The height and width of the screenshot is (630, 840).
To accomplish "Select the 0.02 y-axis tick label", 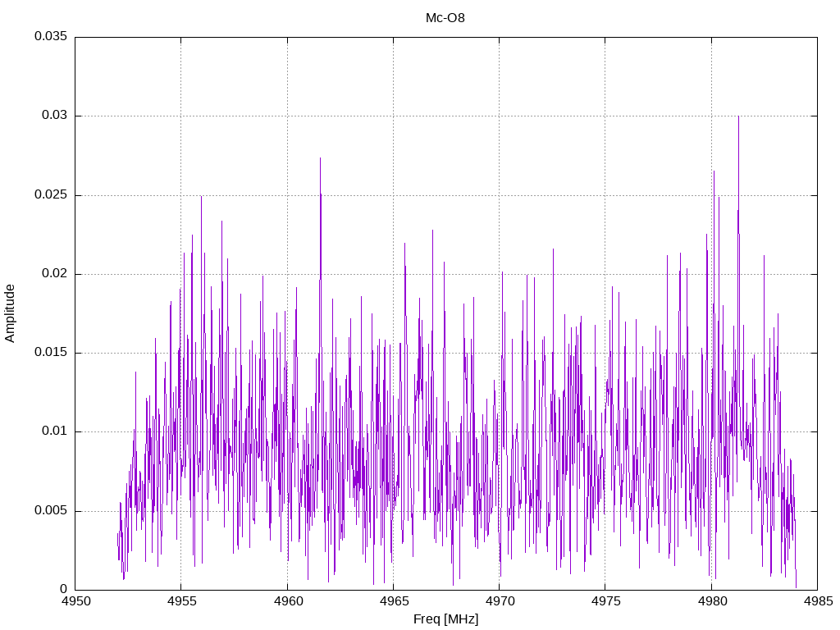I will [x=53, y=274].
